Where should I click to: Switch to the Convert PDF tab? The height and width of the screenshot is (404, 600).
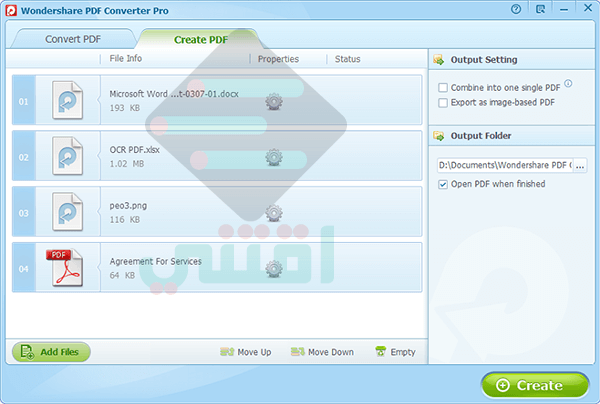tap(73, 39)
